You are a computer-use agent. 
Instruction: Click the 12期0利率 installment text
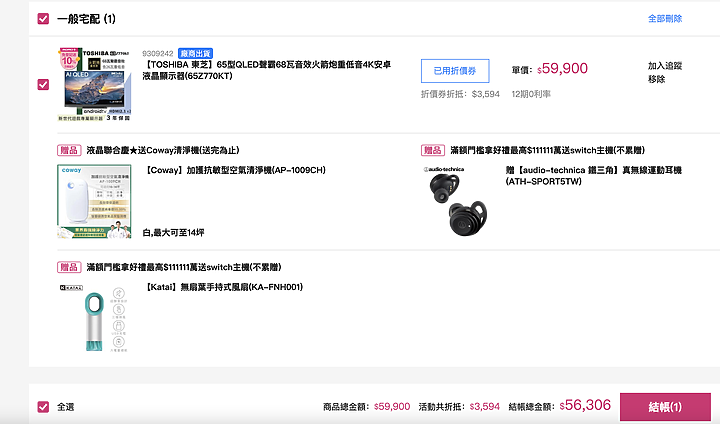coord(531,94)
